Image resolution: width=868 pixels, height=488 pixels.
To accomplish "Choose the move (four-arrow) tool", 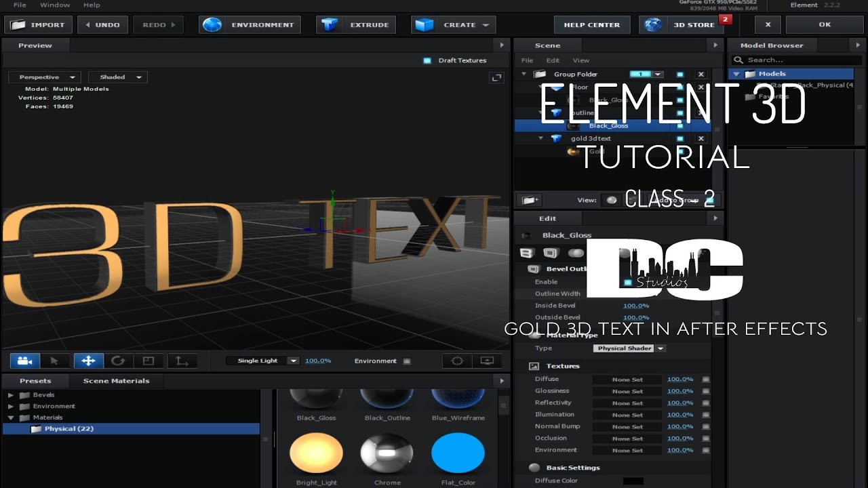I will coord(88,361).
